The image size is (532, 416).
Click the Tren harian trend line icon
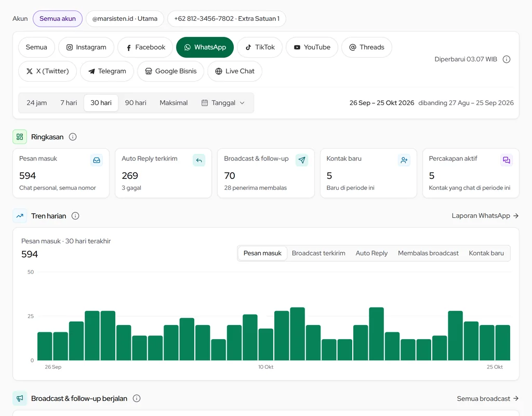[20, 216]
